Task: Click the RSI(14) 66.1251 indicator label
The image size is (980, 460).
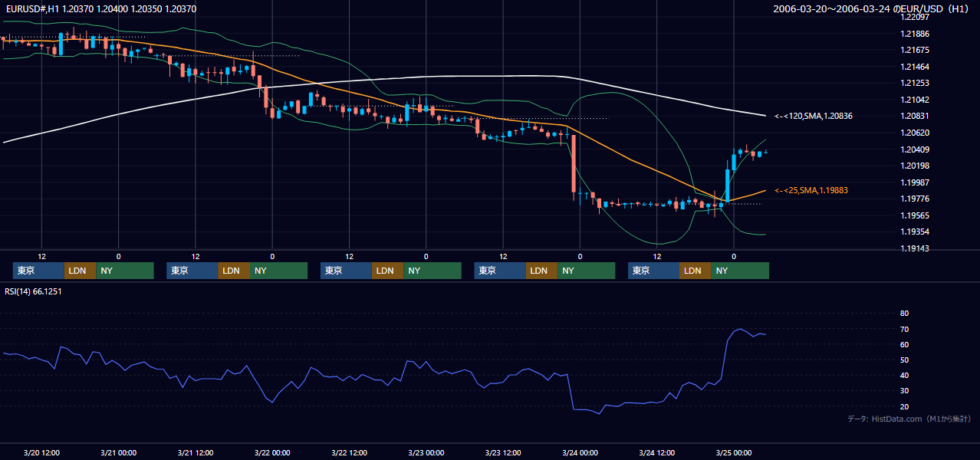Action: tap(32, 291)
